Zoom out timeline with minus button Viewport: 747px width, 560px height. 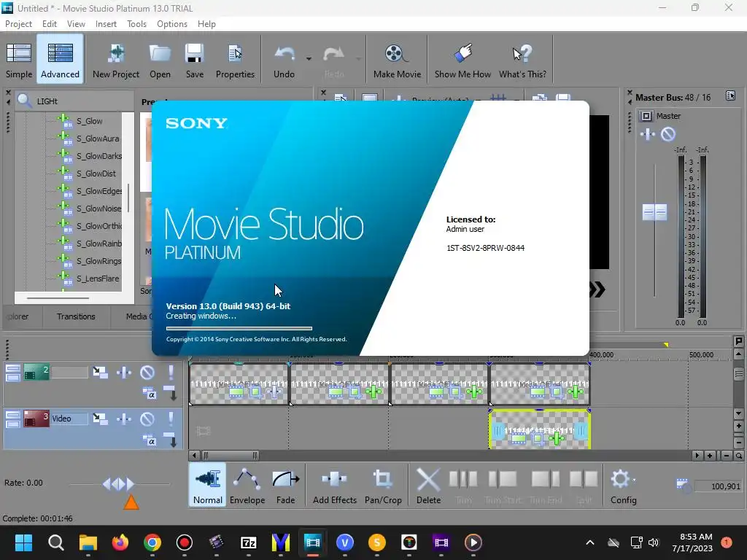[x=726, y=456]
